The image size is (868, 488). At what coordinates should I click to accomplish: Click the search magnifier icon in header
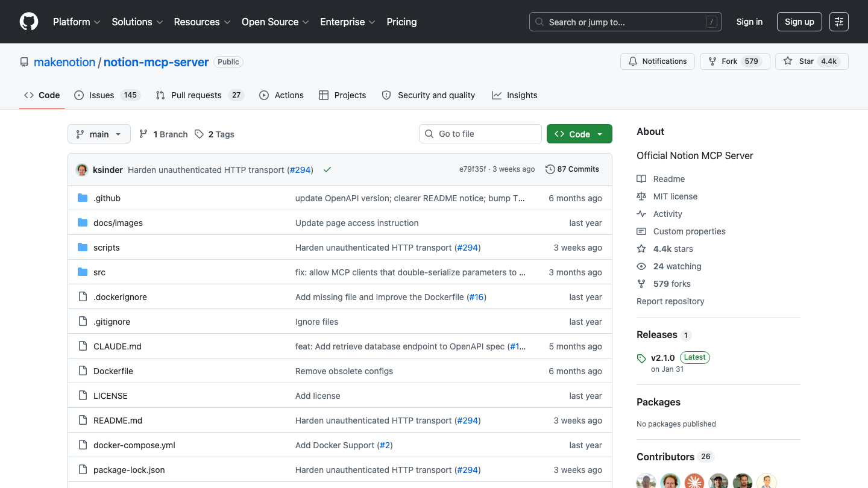[539, 22]
